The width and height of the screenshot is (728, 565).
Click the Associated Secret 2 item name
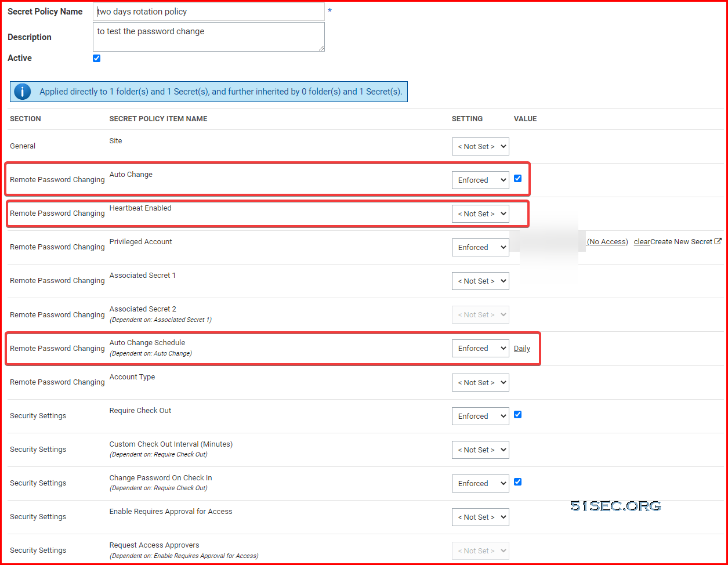143,309
